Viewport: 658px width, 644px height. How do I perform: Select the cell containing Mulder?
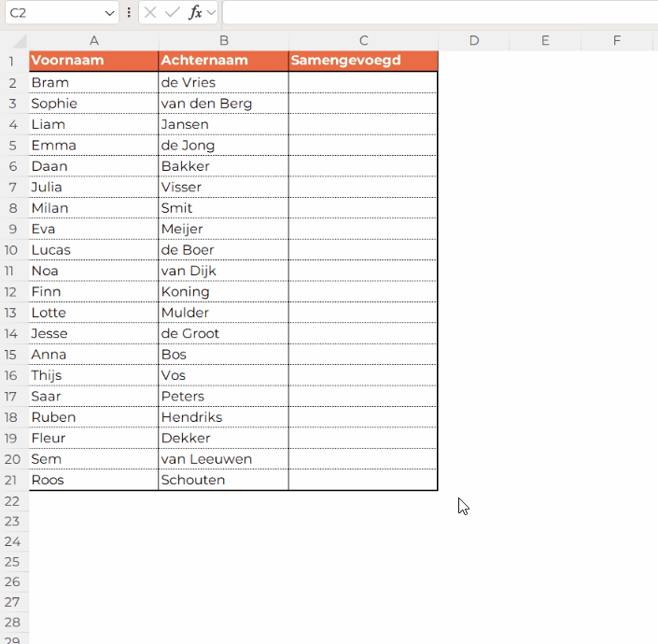coord(224,313)
